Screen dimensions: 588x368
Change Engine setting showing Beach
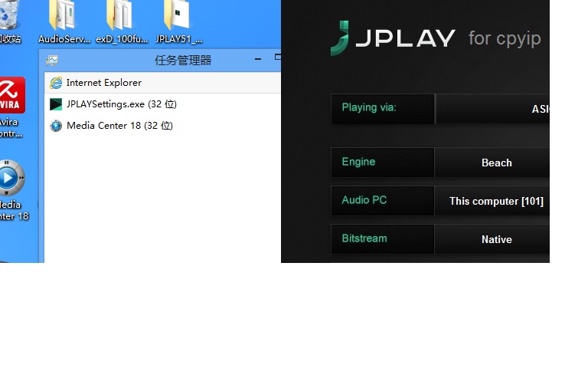tap(492, 163)
